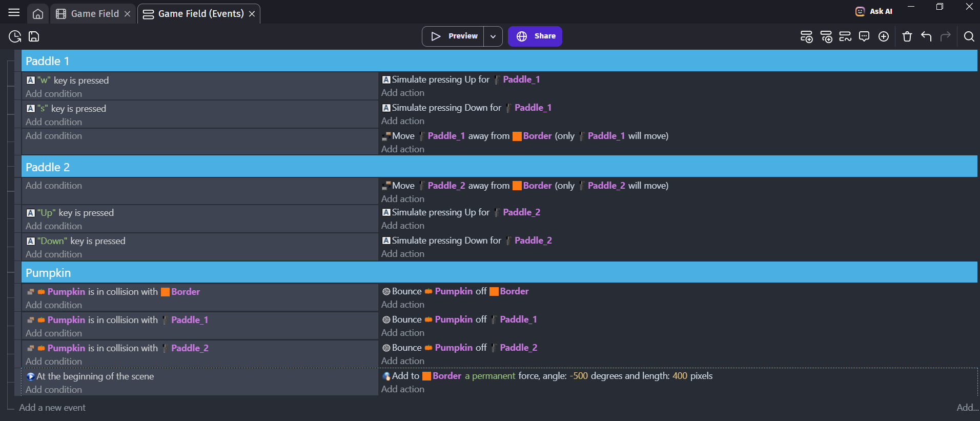Undo the last change
The image size is (980, 421).
tap(926, 36)
